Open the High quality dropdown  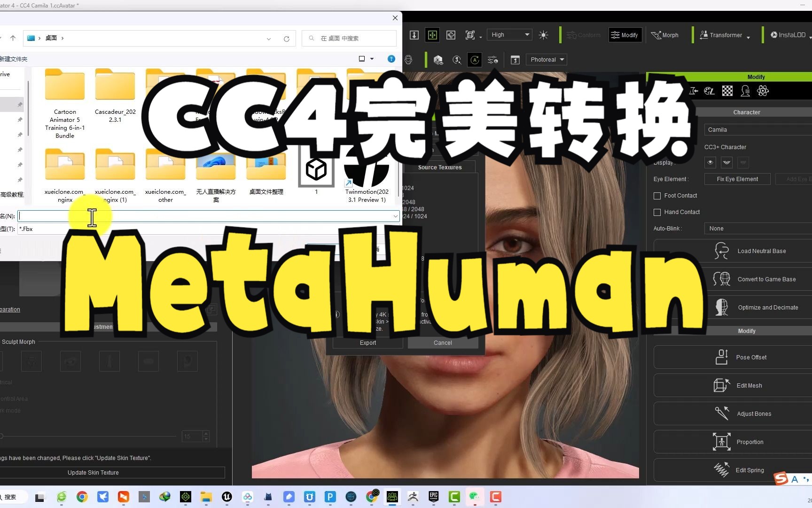pos(509,35)
